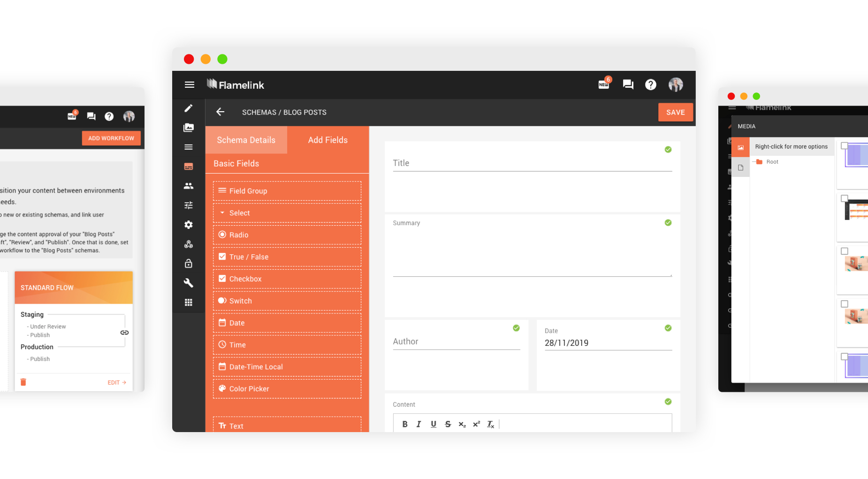The width and height of the screenshot is (868, 479).
Task: Click Add Workflow in the left window
Action: [111, 138]
